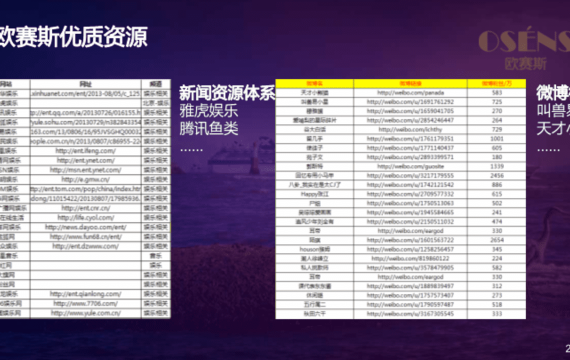
Task: Visit the http://life.cyol.com/ link
Action: click(86, 217)
